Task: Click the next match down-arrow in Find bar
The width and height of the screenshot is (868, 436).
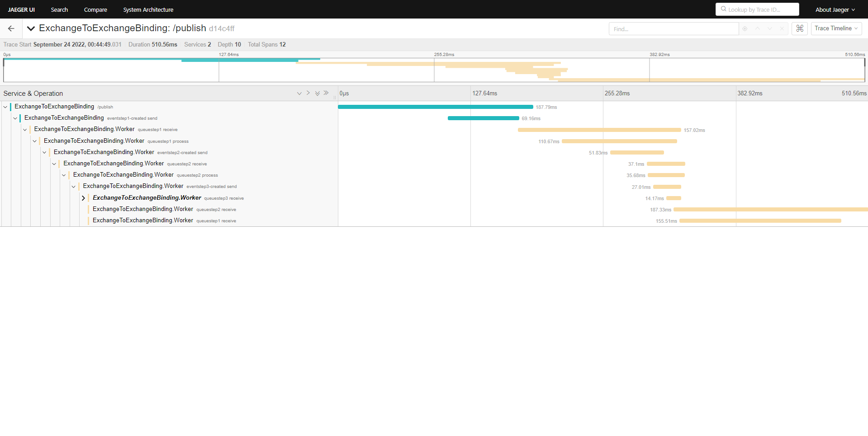Action: point(769,28)
